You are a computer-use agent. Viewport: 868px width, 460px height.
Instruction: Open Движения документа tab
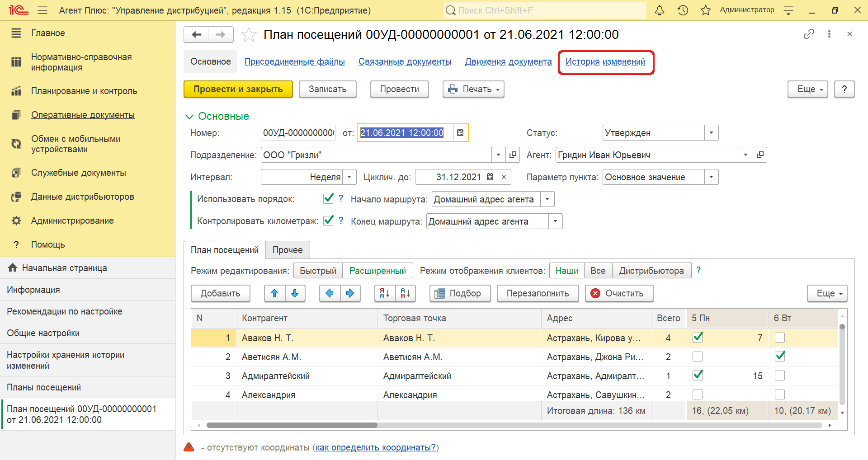(x=509, y=61)
